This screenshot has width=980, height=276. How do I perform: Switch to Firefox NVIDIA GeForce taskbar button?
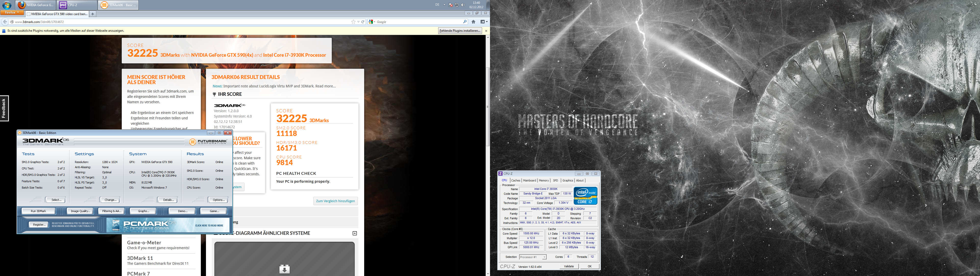click(x=36, y=5)
